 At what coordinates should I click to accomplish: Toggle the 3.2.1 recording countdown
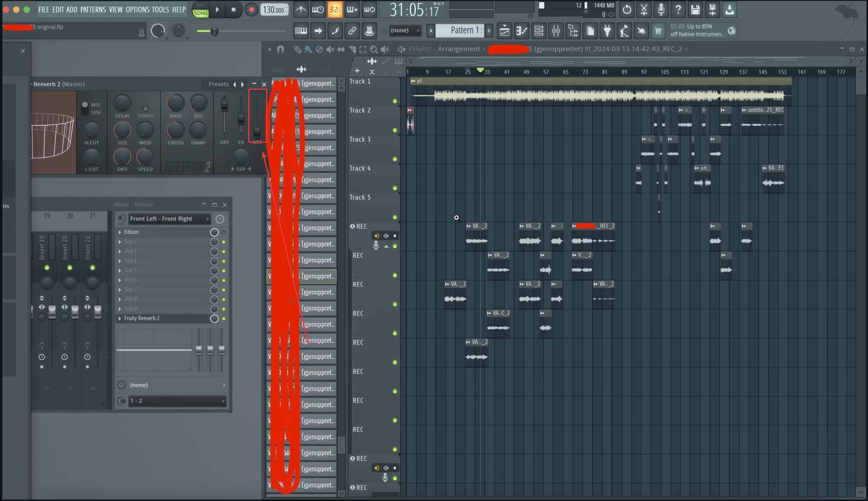point(335,9)
